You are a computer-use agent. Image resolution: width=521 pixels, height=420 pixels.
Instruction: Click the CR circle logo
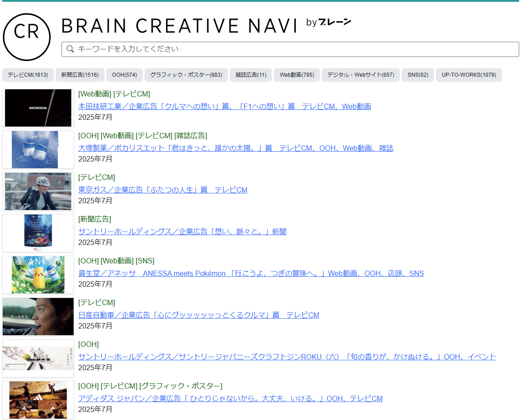click(26, 37)
